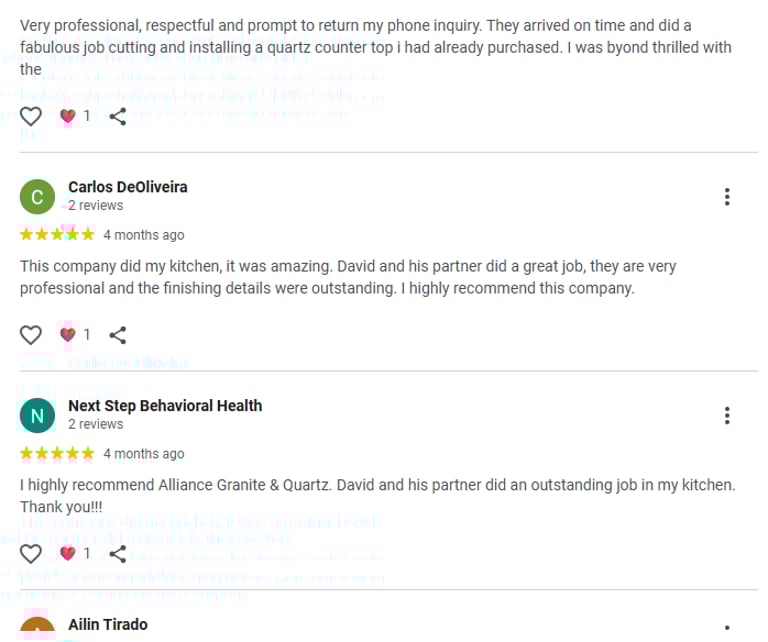Like Carlos DeOliveira's review with heart outline
This screenshot has height=642, width=768.
(x=31, y=335)
